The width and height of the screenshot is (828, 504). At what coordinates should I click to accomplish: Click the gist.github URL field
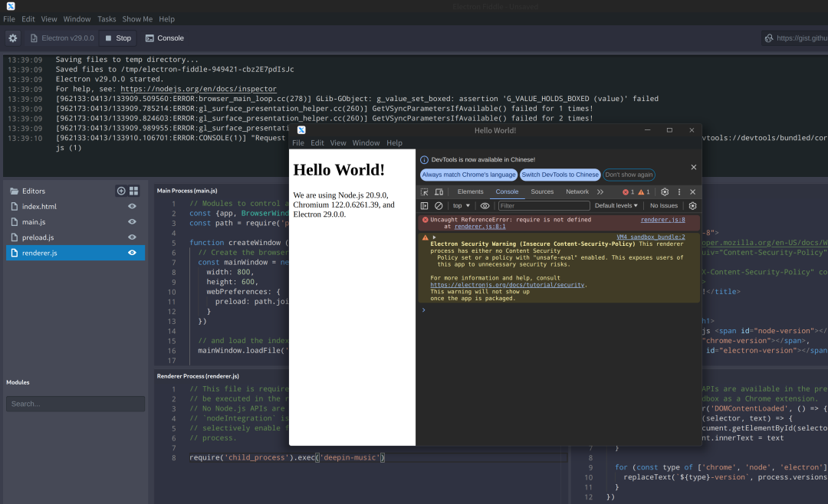pos(796,38)
